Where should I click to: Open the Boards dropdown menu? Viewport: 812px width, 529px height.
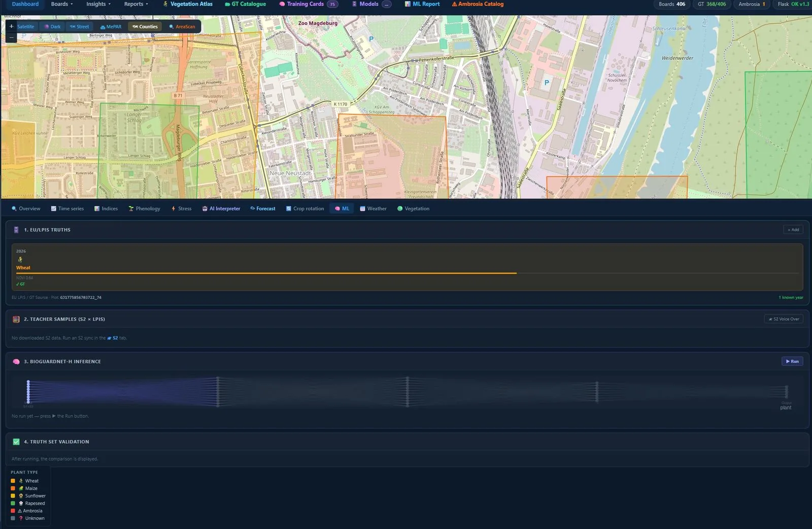click(62, 4)
